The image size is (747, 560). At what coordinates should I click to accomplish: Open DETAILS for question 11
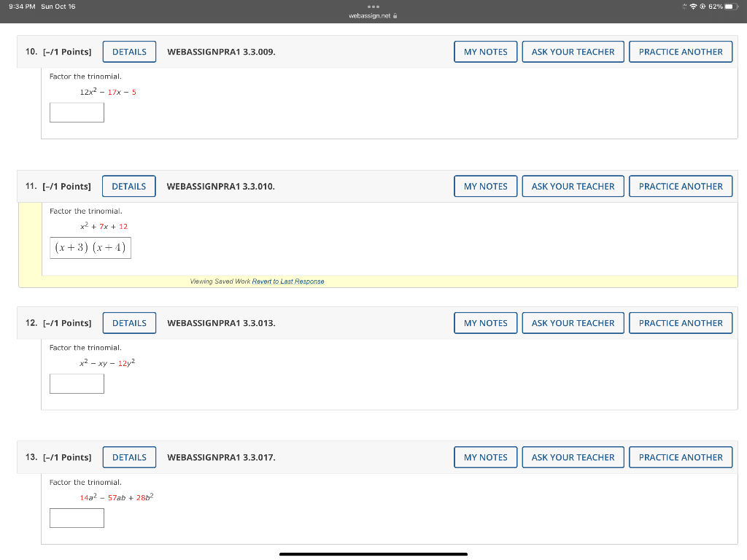point(128,186)
